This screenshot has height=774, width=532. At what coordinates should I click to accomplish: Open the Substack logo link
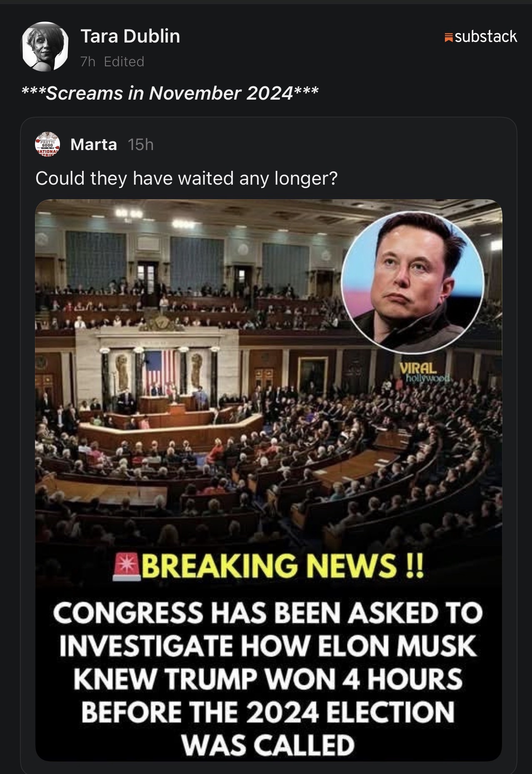tap(481, 37)
